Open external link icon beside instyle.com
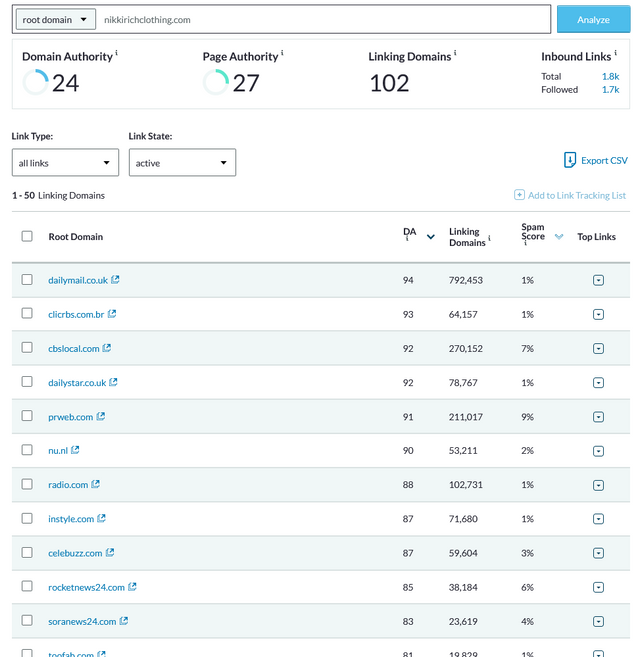The width and height of the screenshot is (640, 657). (101, 518)
